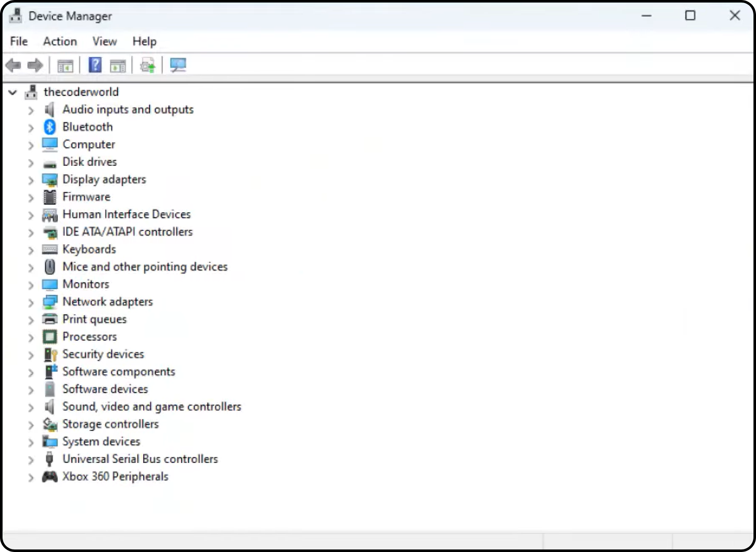The image size is (756, 552).
Task: Expand the Sound, video and game controllers chevron
Action: click(31, 407)
